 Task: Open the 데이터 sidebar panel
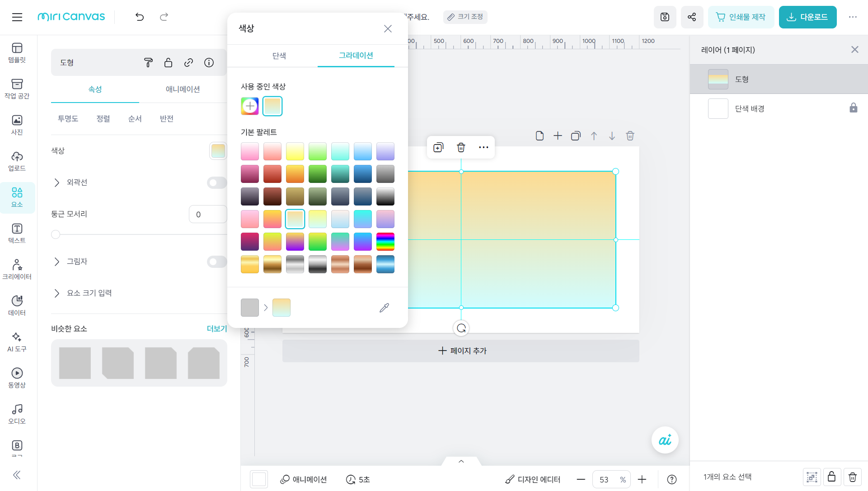click(17, 305)
